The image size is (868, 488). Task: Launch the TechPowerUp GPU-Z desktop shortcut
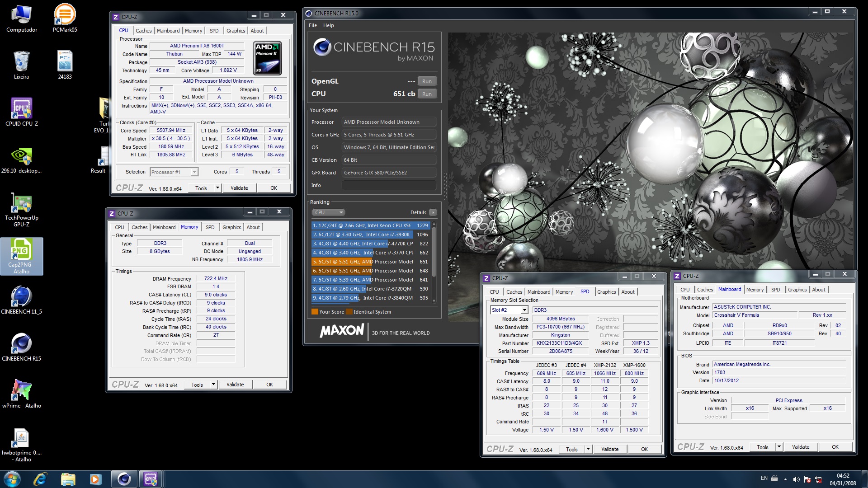click(21, 210)
